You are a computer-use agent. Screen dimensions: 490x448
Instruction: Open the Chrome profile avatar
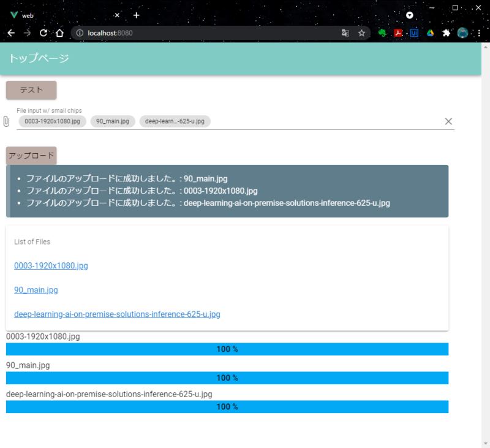coord(462,33)
